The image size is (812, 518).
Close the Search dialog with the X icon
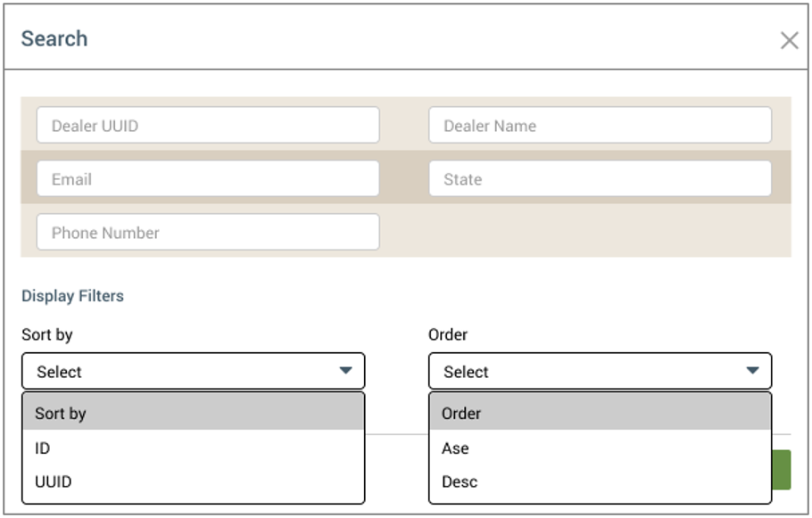(x=789, y=40)
